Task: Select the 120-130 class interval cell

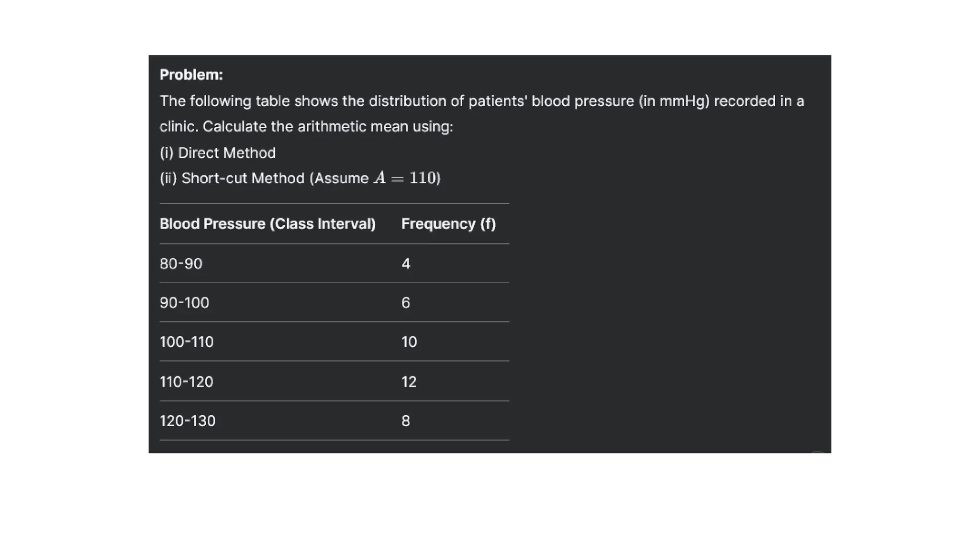Action: pyautogui.click(x=188, y=421)
